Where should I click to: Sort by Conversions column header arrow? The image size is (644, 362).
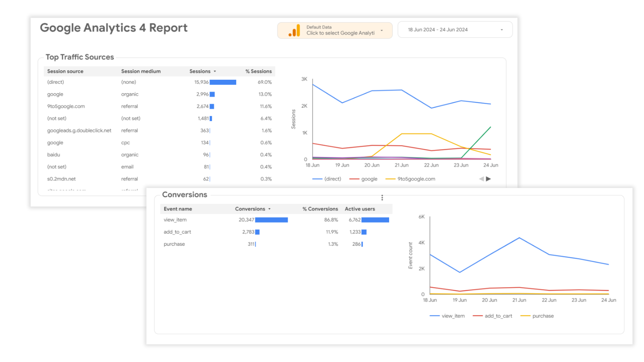tap(269, 209)
